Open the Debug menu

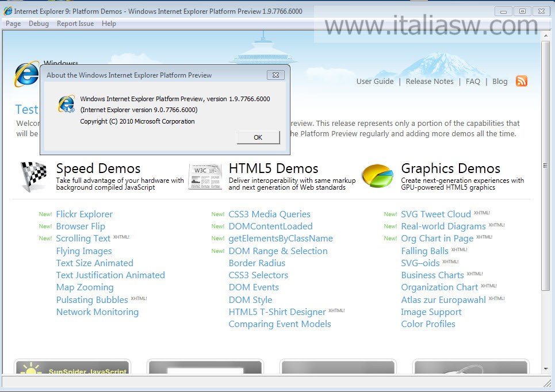pos(39,24)
